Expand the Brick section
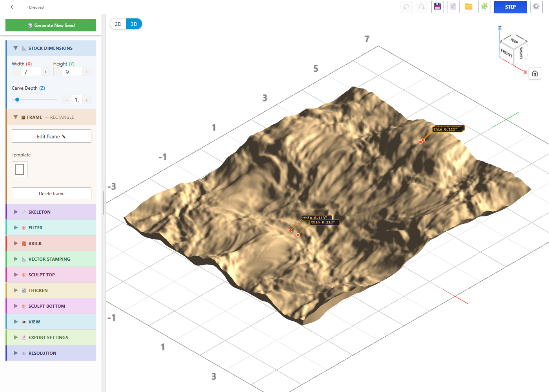 51,243
